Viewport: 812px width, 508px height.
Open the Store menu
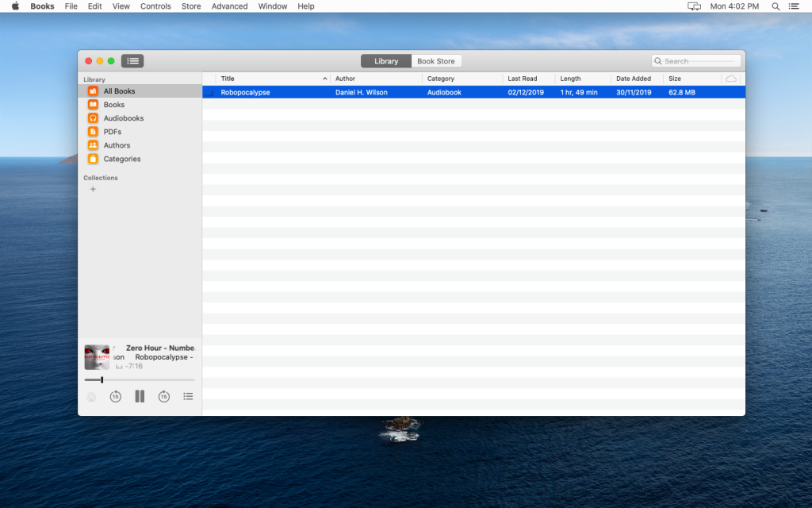click(191, 6)
